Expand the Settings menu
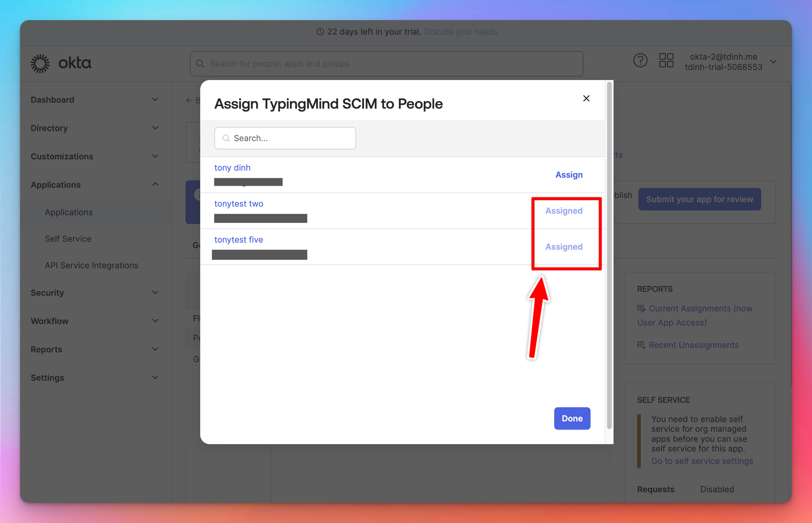The width and height of the screenshot is (812, 523). 155,377
